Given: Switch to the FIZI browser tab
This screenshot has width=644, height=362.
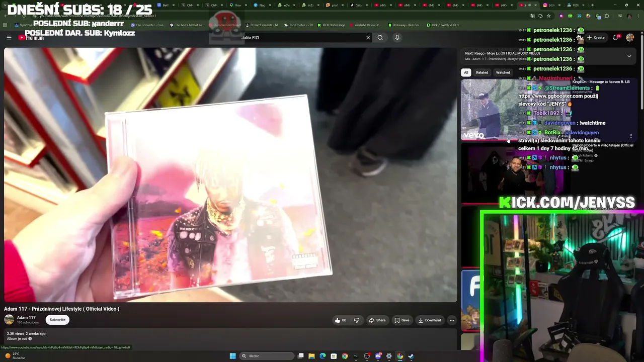Looking at the screenshot, I should pos(576,5).
